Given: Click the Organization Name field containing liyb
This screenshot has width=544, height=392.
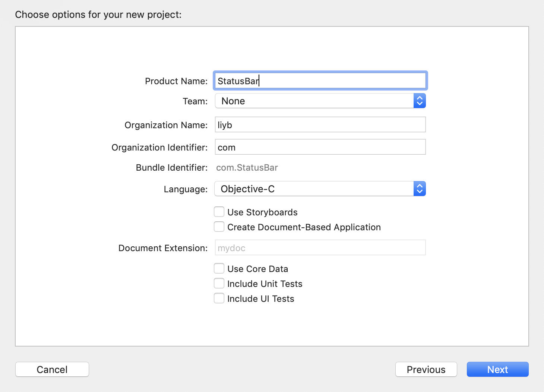Looking at the screenshot, I should (x=320, y=125).
